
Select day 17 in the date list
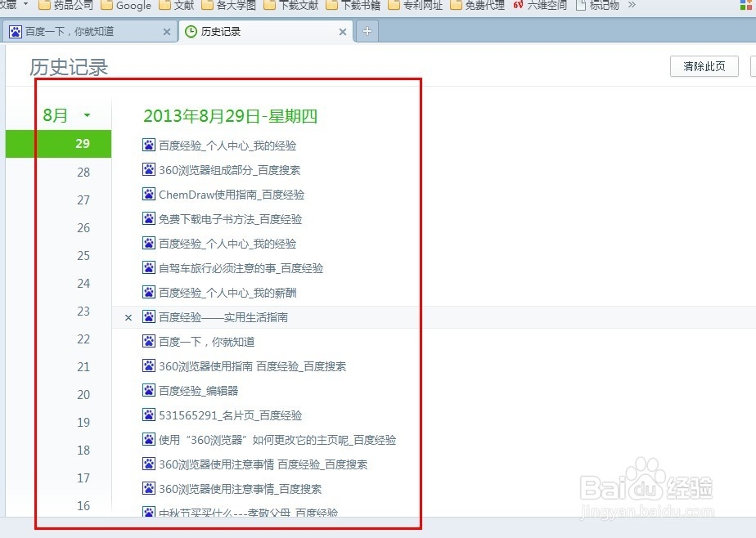(x=83, y=477)
